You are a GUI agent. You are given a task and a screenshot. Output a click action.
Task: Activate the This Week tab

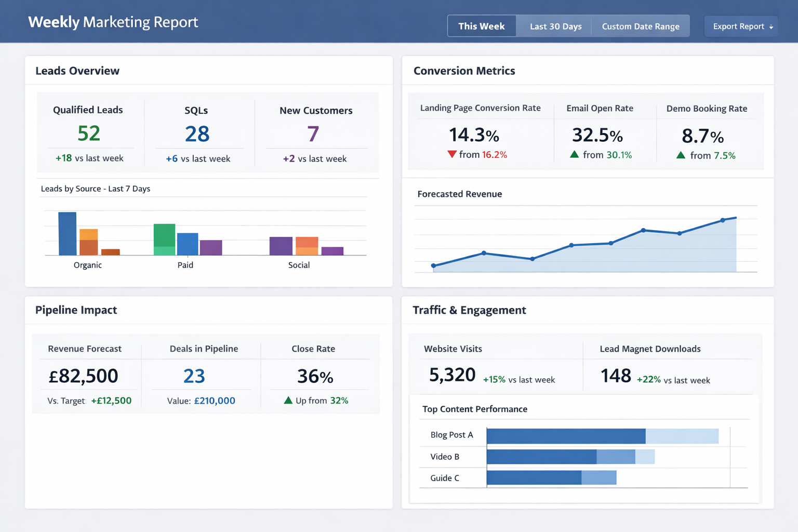481,26
